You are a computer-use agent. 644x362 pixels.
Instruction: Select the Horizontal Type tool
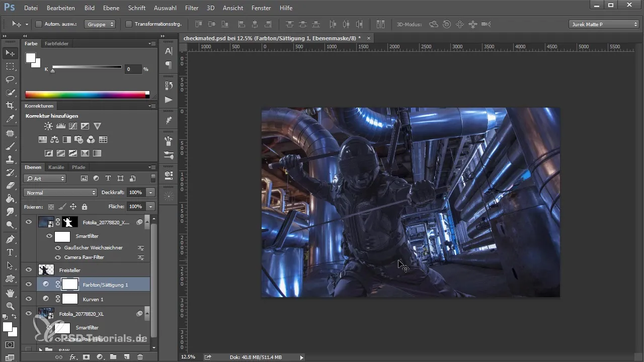10,252
